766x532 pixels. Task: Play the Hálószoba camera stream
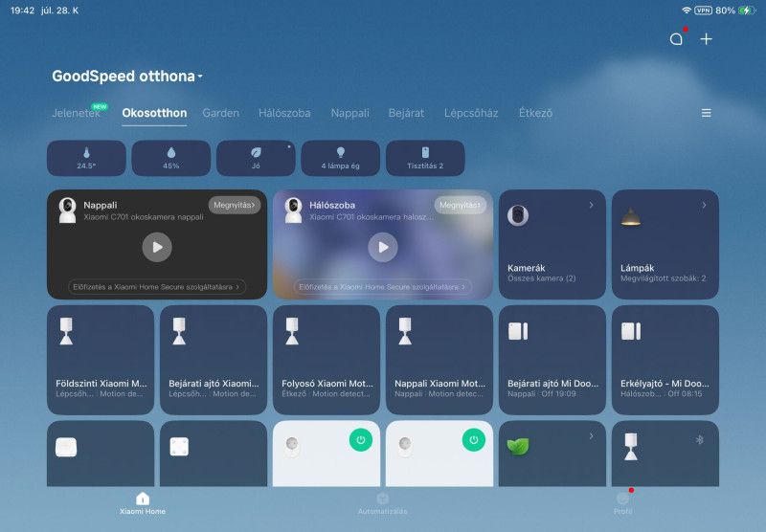[x=382, y=248]
